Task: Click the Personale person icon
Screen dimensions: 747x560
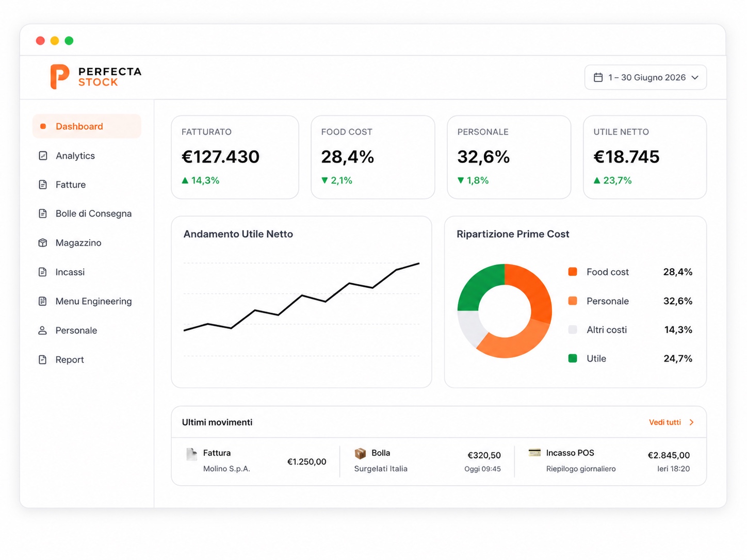Action: pyautogui.click(x=43, y=331)
